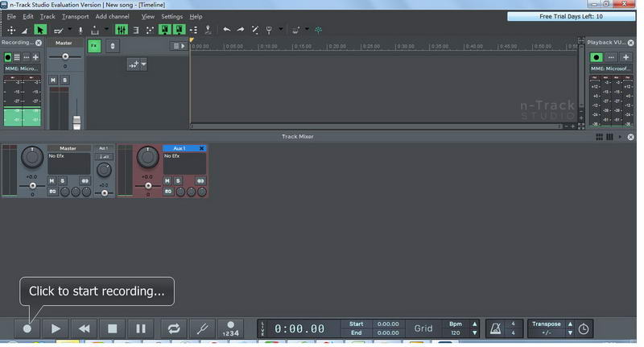Click the Playback panel MME: Microsof... device button
The height and width of the screenshot is (347, 644).
(x=611, y=68)
